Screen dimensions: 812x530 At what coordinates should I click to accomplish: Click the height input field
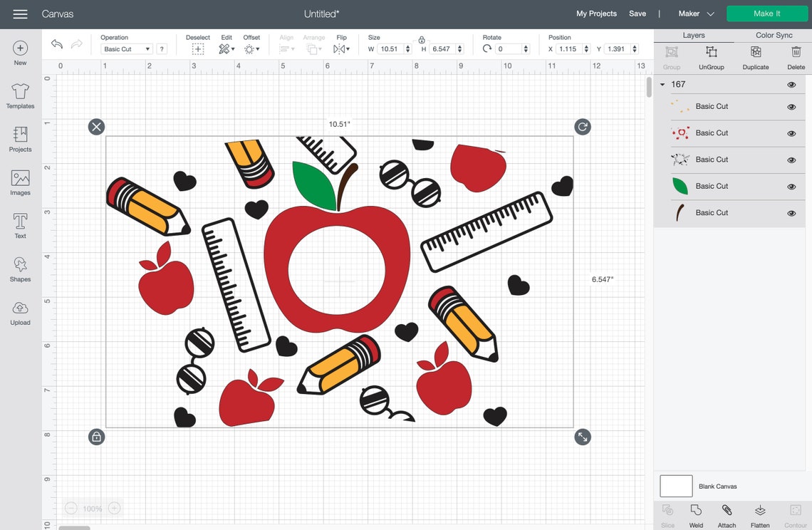pyautogui.click(x=443, y=48)
